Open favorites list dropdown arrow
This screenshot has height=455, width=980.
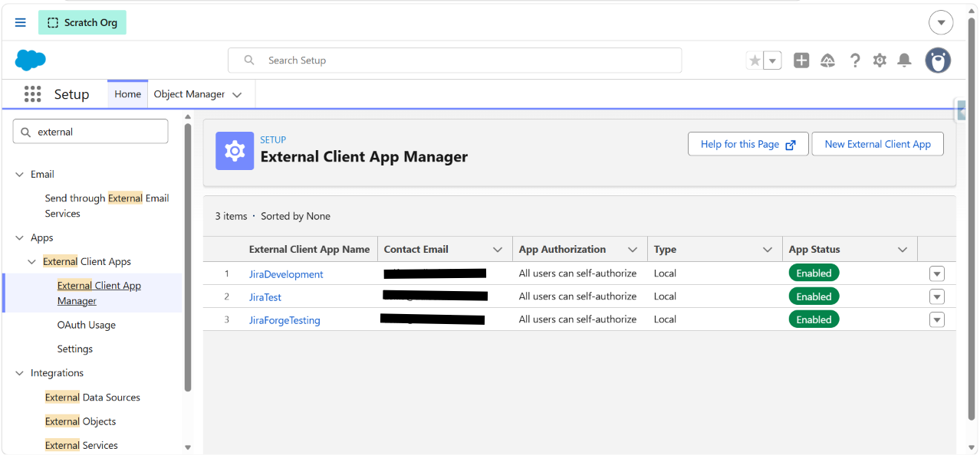click(773, 61)
